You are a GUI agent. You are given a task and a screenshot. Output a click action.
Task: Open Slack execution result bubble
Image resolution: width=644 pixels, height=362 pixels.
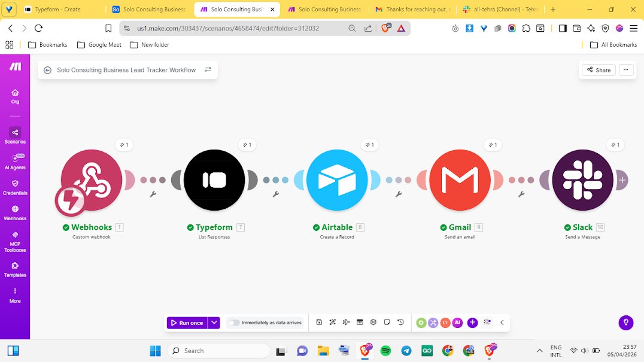click(615, 144)
